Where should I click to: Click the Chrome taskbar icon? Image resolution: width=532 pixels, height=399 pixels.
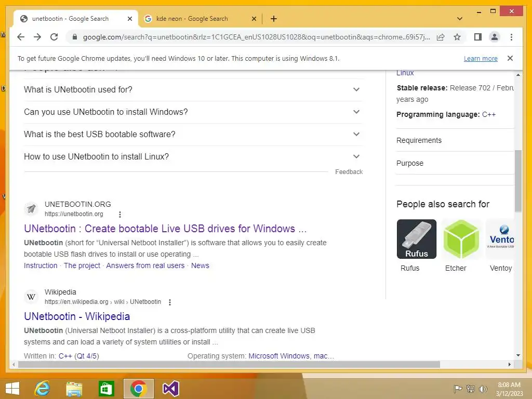138,389
